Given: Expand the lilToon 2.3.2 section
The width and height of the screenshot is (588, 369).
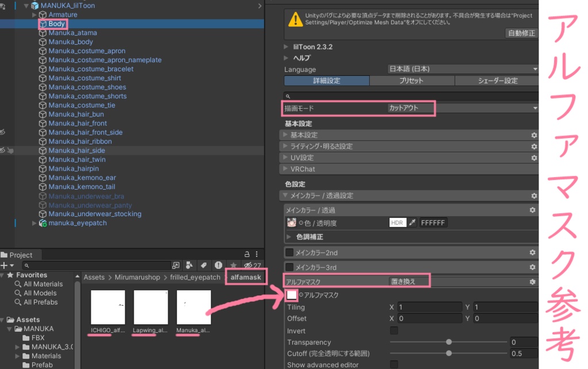Looking at the screenshot, I should click(286, 47).
